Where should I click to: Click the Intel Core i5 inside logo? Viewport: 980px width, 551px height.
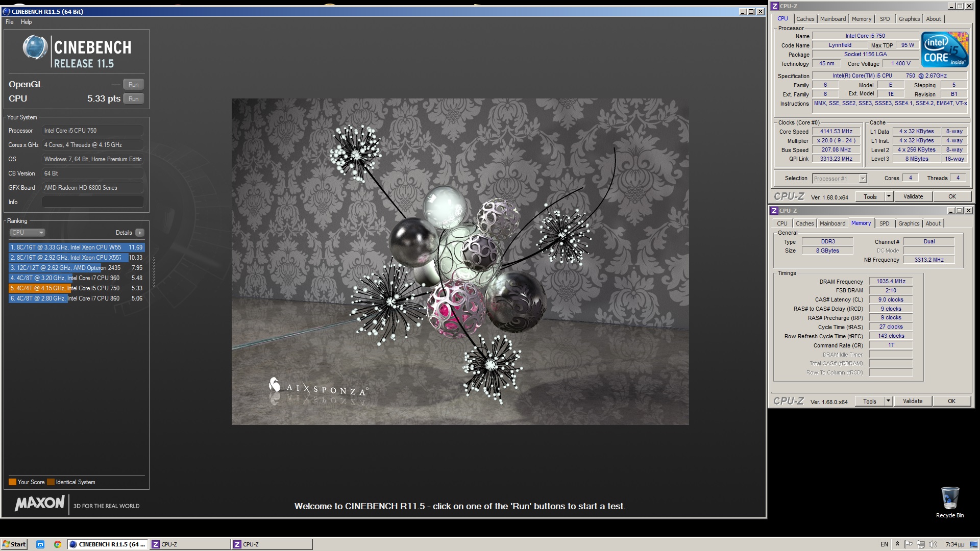click(945, 49)
